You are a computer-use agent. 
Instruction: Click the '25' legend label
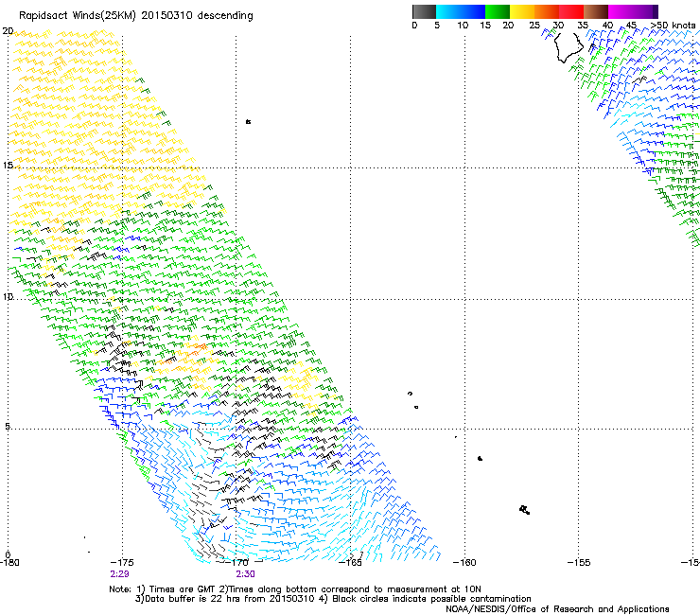(534, 26)
